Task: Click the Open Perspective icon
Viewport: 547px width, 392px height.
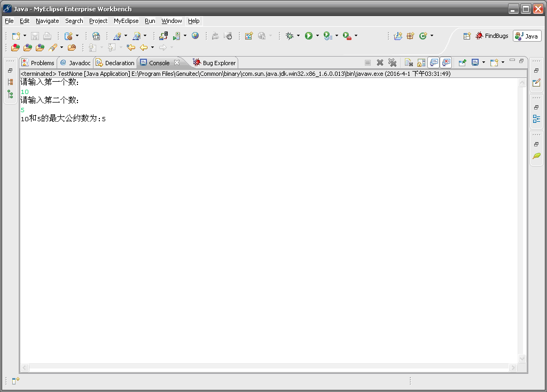Action: point(467,36)
